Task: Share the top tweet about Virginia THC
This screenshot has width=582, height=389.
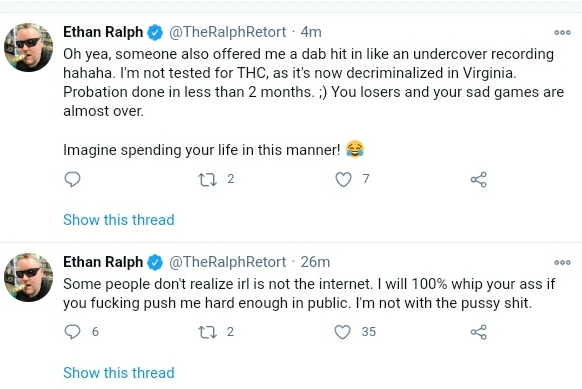Action: coord(478,180)
